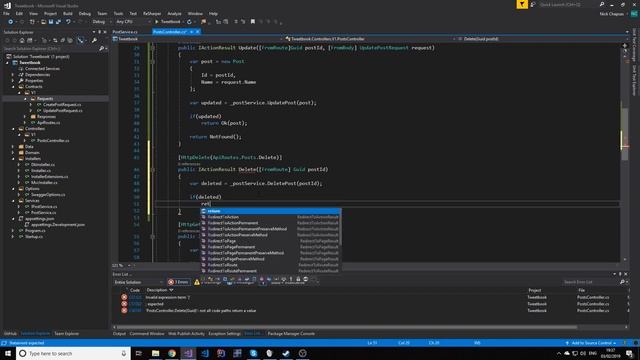Select the Startup.cs file in Solution Explorer
This screenshot has height=360, width=640.
(x=33, y=237)
